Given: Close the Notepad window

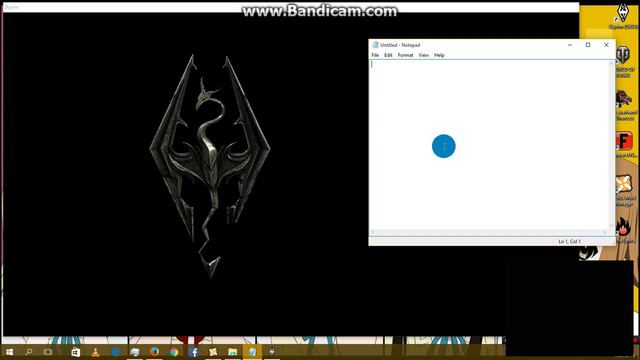Looking at the screenshot, I should click(606, 45).
